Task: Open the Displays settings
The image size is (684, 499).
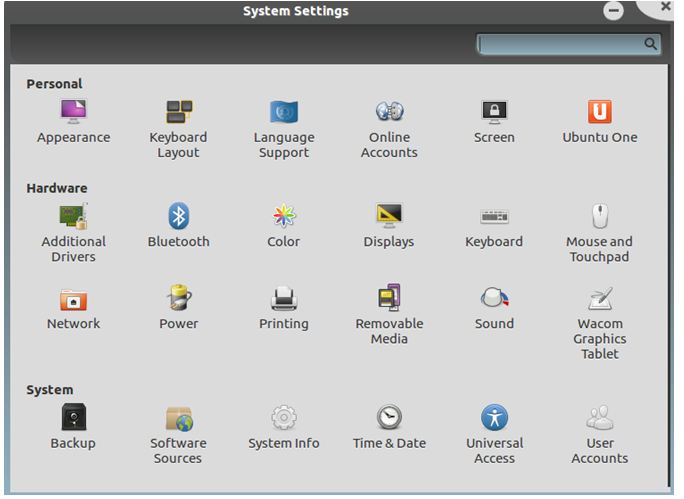Action: (x=389, y=216)
